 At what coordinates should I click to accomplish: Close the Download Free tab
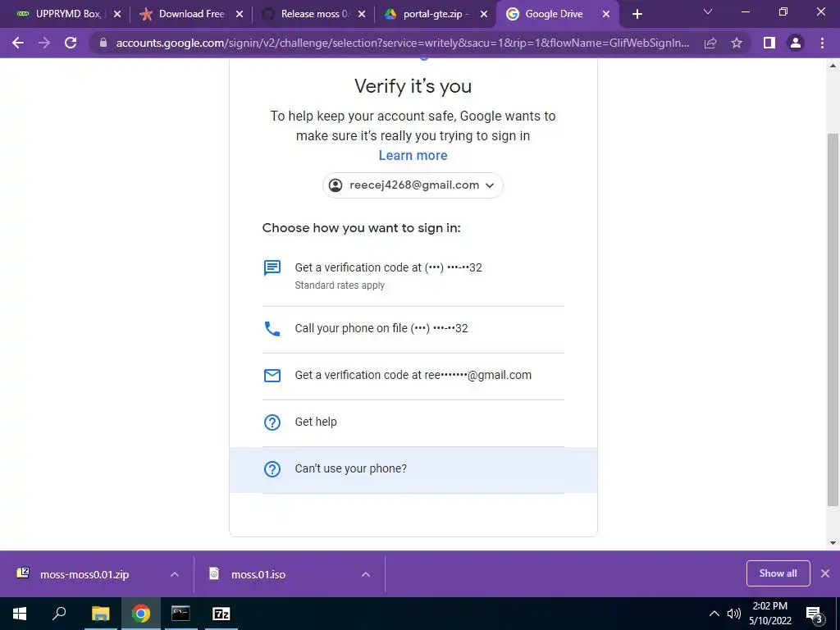240,15
